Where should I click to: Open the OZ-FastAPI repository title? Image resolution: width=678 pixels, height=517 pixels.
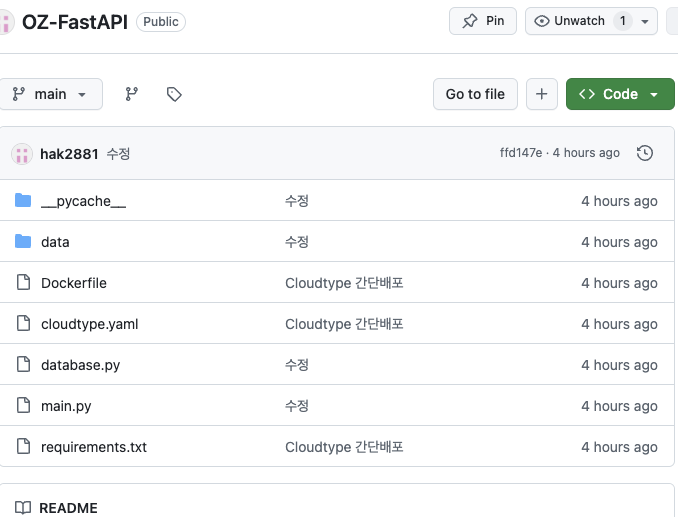[75, 22]
